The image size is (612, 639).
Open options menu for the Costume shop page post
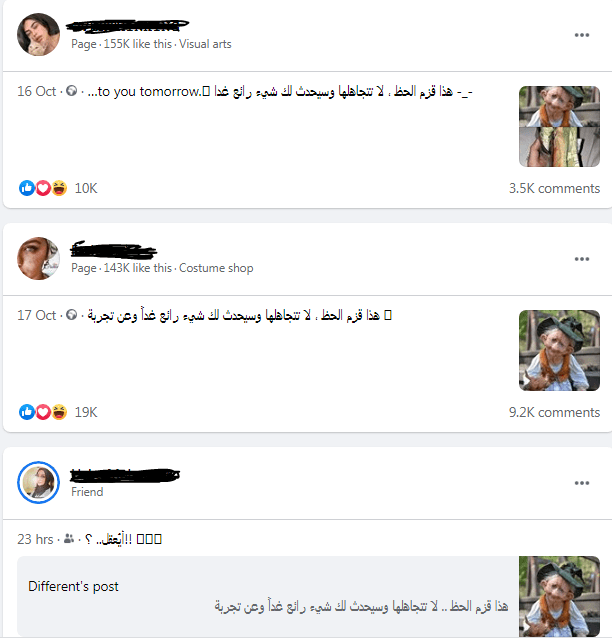[581, 259]
